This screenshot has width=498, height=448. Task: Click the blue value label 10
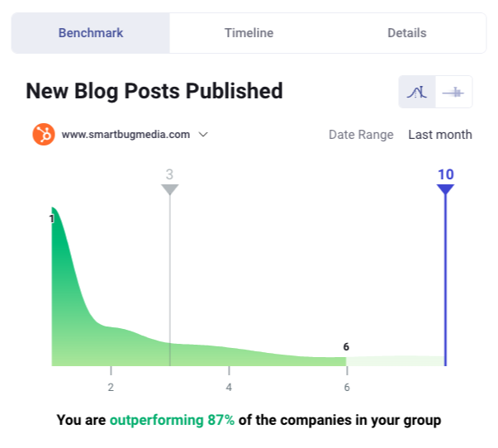coord(446,174)
